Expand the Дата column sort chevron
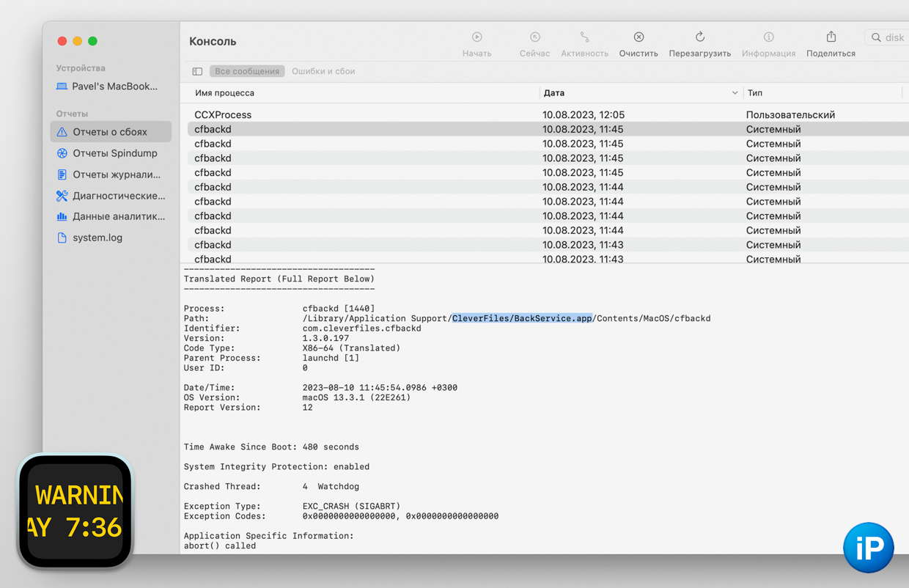This screenshot has height=588, width=909. point(735,93)
